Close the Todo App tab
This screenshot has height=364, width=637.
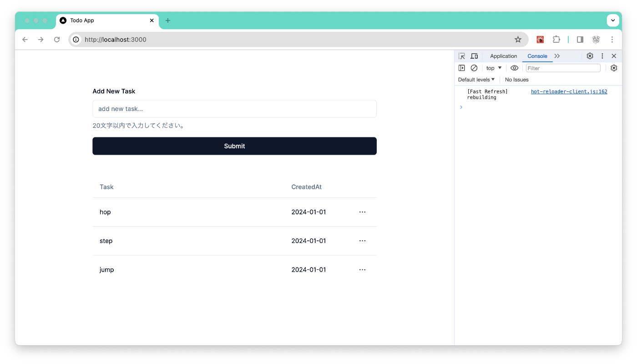(152, 20)
